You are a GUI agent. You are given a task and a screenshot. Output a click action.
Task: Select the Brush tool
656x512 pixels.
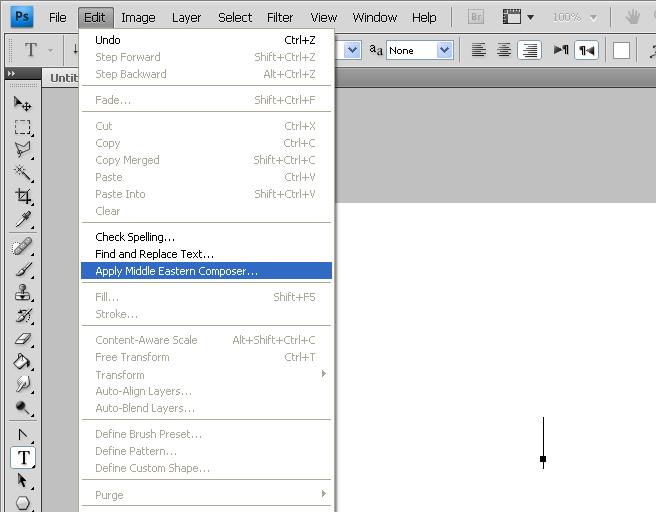23,269
